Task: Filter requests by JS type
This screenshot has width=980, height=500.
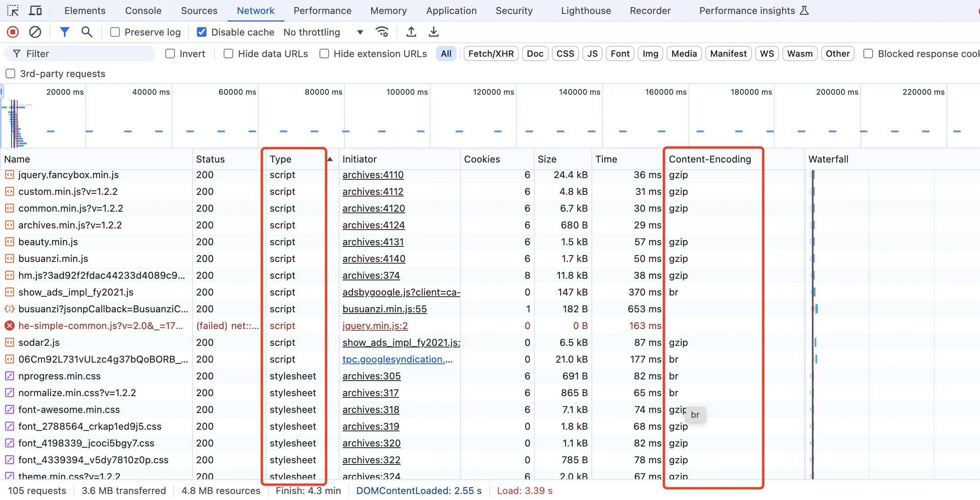Action: (x=593, y=54)
